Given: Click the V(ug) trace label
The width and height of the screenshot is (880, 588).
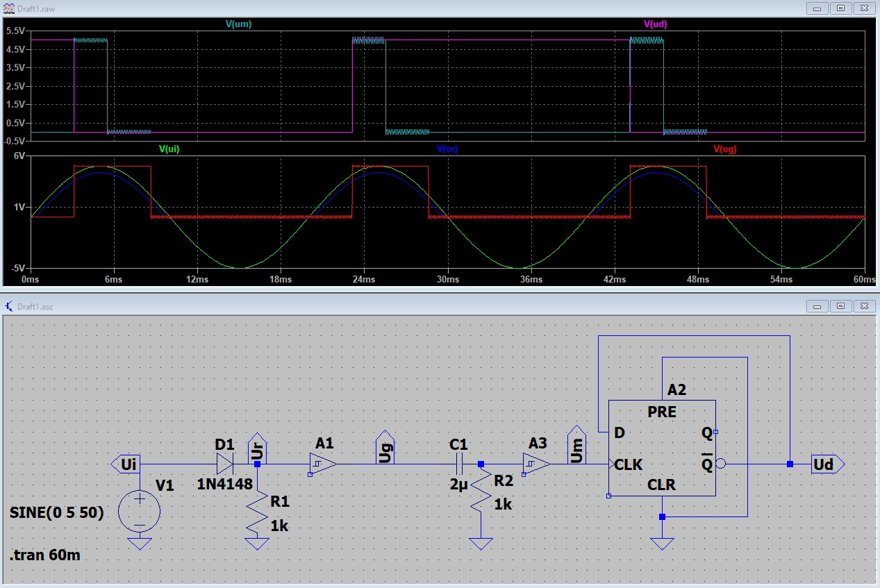Looking at the screenshot, I should 725,149.
